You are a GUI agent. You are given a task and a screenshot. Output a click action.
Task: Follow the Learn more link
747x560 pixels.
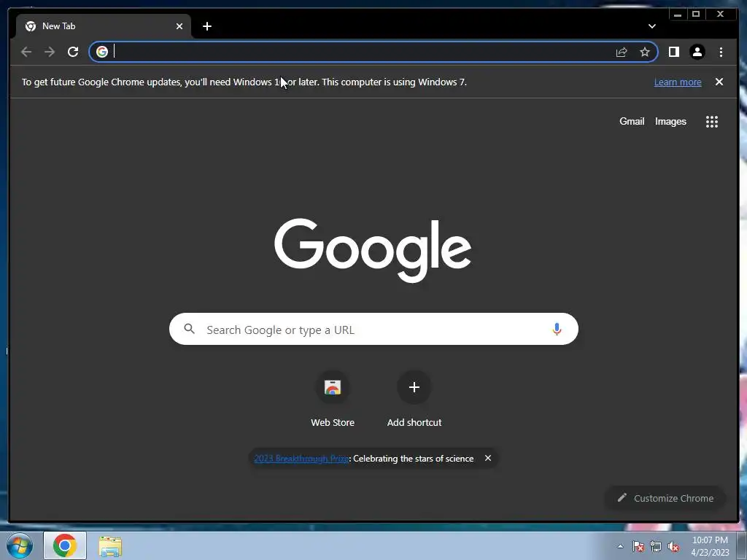coord(678,82)
